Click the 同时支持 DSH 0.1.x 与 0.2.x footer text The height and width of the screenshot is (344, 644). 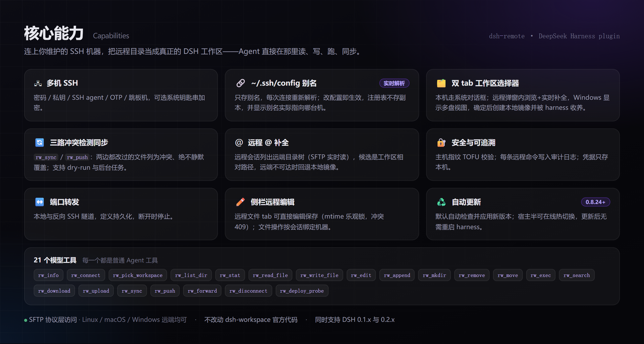click(x=355, y=320)
